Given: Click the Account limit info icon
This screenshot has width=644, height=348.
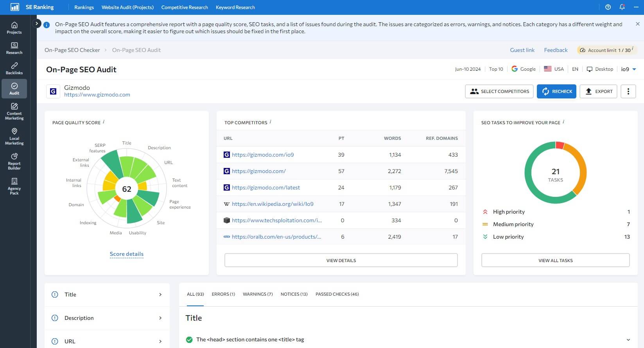Looking at the screenshot, I should (x=633, y=48).
